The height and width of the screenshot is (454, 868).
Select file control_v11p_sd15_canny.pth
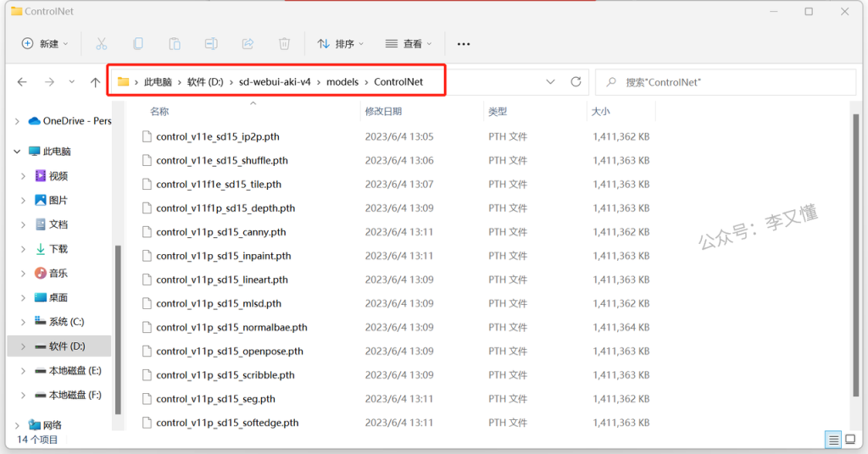click(221, 232)
